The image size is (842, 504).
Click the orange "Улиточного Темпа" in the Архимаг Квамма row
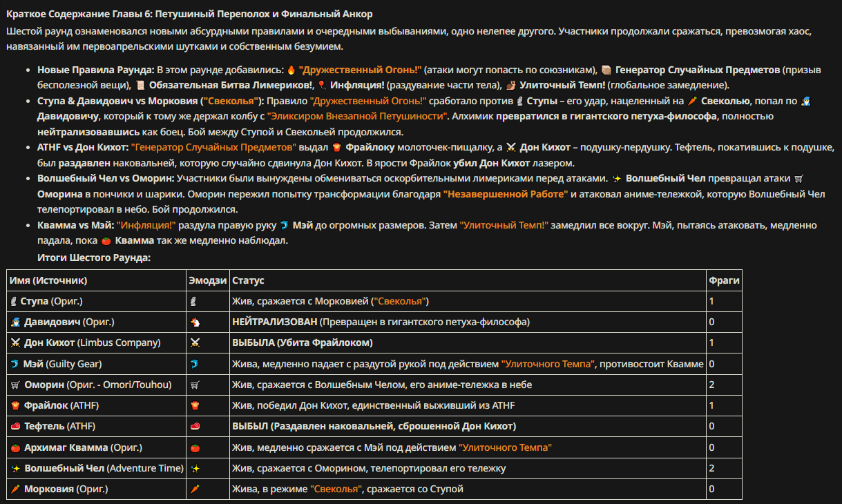tap(505, 447)
